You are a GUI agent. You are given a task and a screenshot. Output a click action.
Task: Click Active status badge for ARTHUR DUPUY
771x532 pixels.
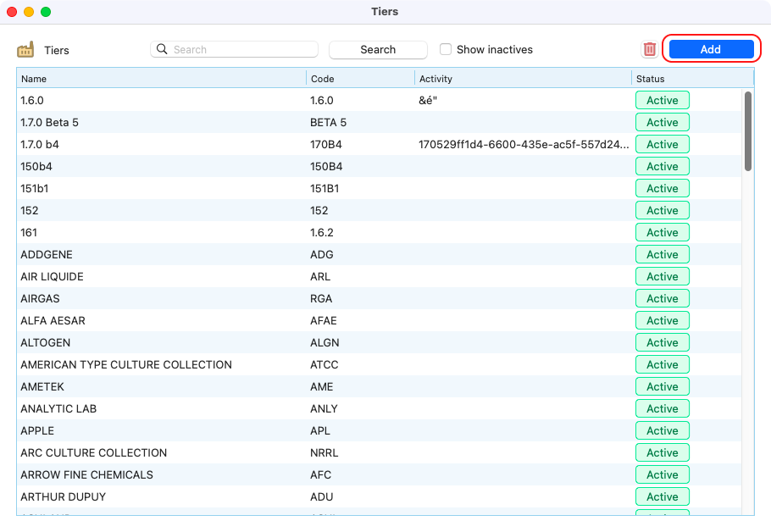click(x=663, y=497)
